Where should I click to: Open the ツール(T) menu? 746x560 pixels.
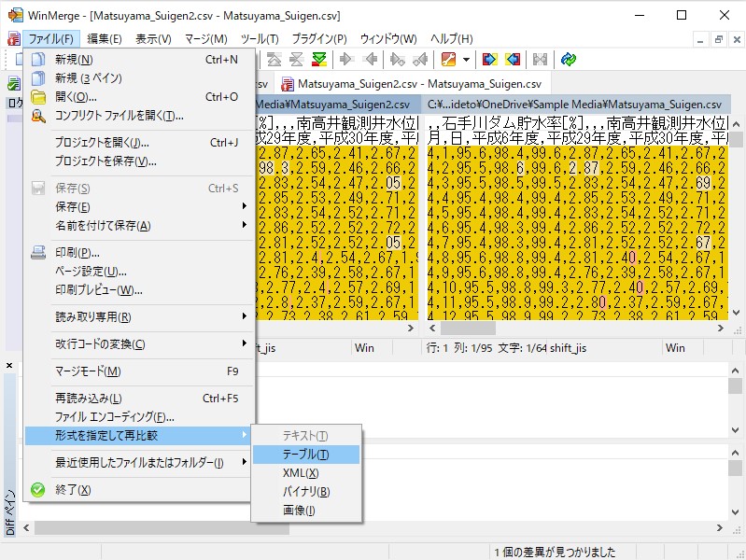(x=260, y=39)
